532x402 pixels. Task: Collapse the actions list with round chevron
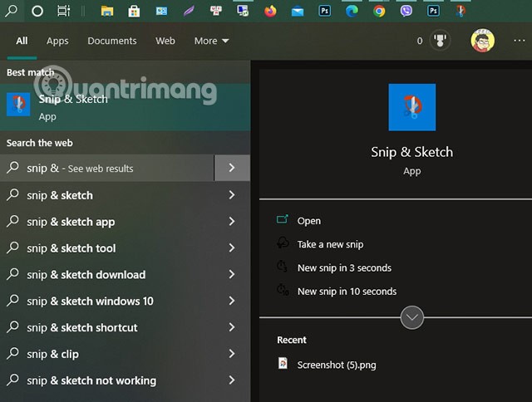tap(412, 317)
